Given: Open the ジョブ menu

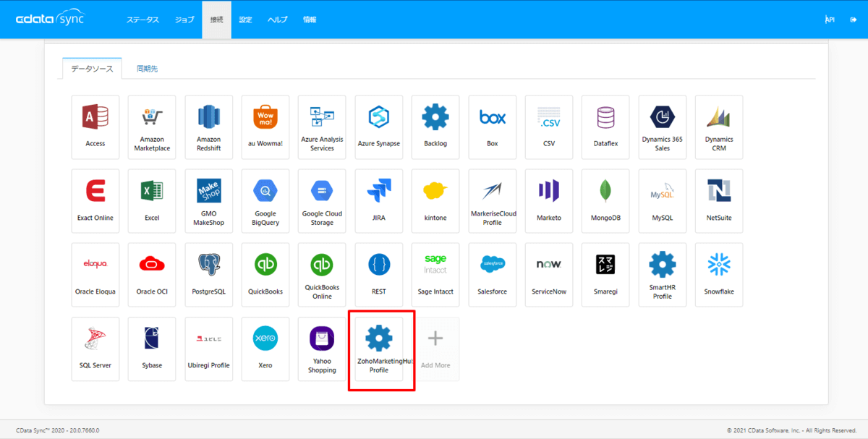Looking at the screenshot, I should coord(184,20).
